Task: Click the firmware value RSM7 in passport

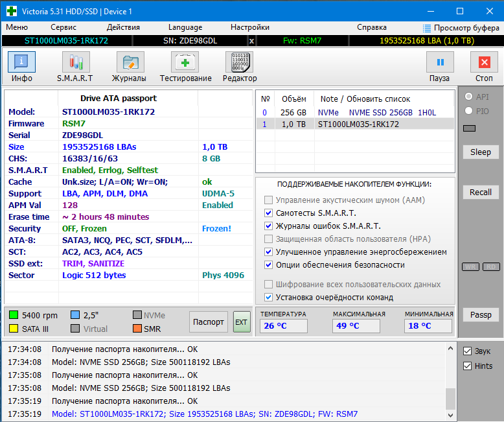Action: point(74,124)
